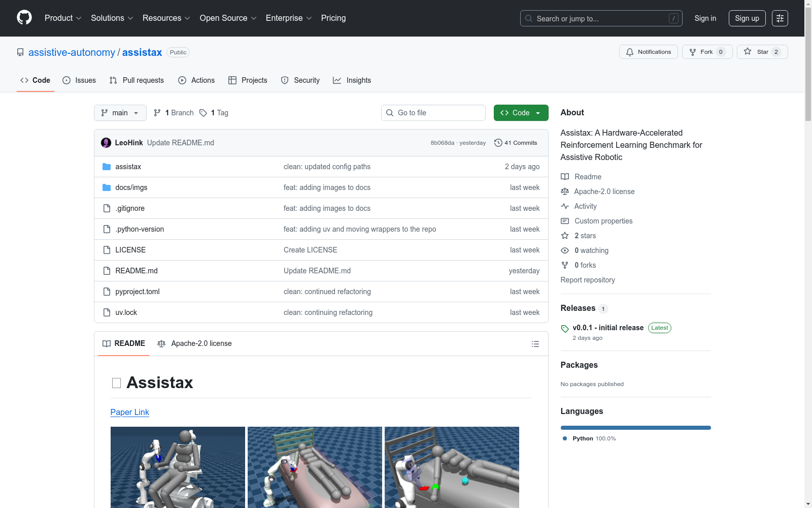Open the Pricing page link
Image resolution: width=812 pixels, height=508 pixels.
coord(333,18)
